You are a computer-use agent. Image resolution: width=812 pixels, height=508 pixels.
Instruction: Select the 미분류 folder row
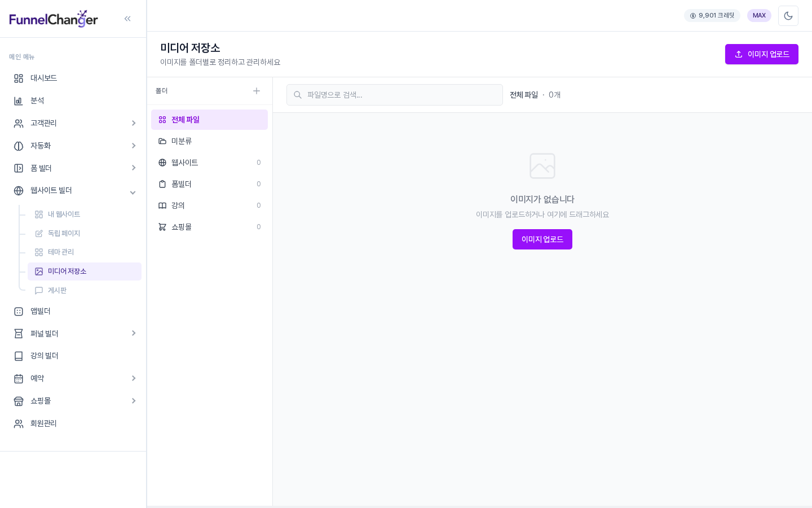click(x=209, y=141)
